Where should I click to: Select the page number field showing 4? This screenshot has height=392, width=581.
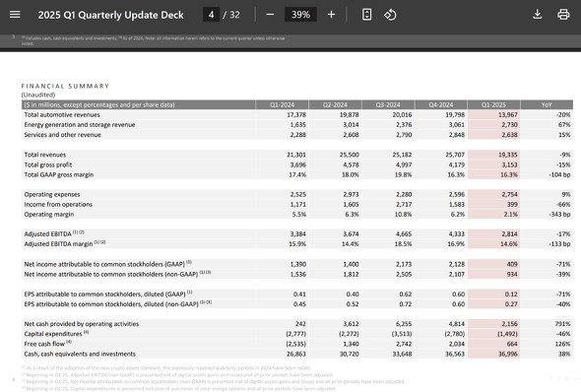(211, 15)
